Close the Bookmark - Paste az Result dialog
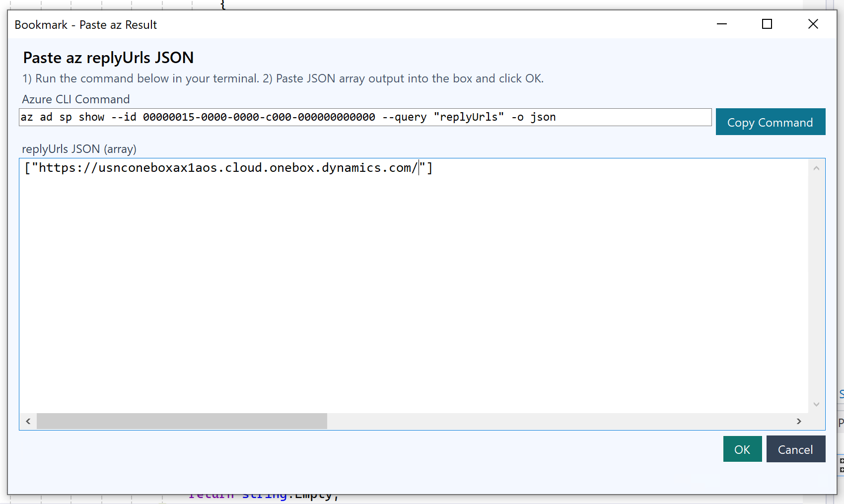The image size is (844, 504). tap(813, 24)
